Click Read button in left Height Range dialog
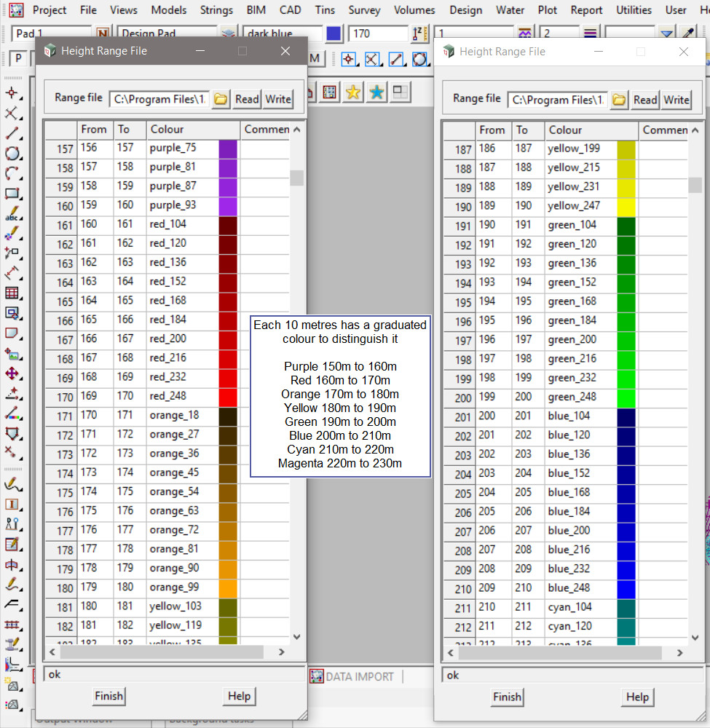 click(x=247, y=100)
